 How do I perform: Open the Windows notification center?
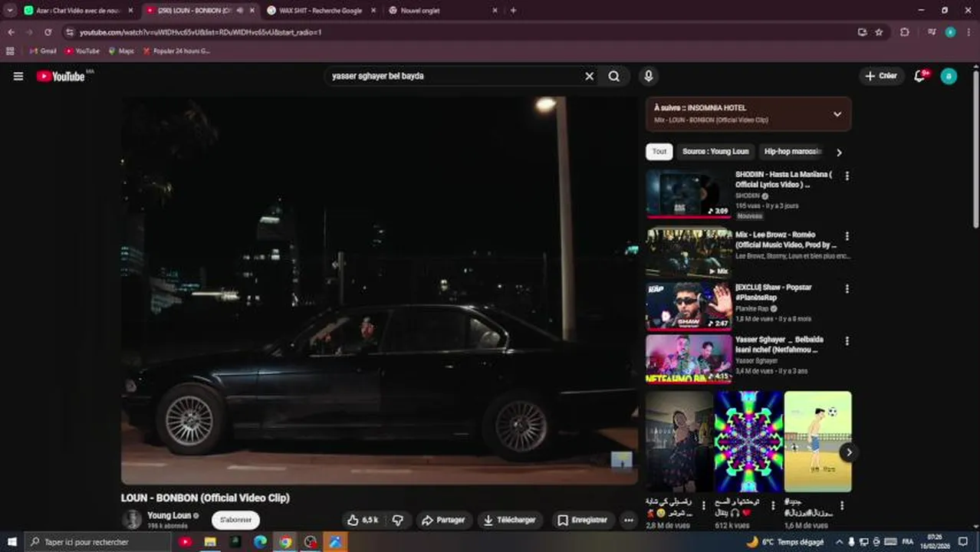click(x=964, y=542)
